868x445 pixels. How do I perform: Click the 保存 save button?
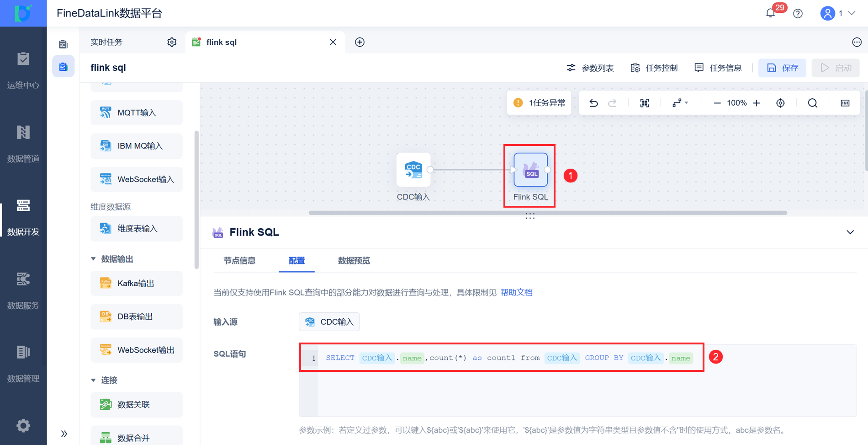(782, 68)
